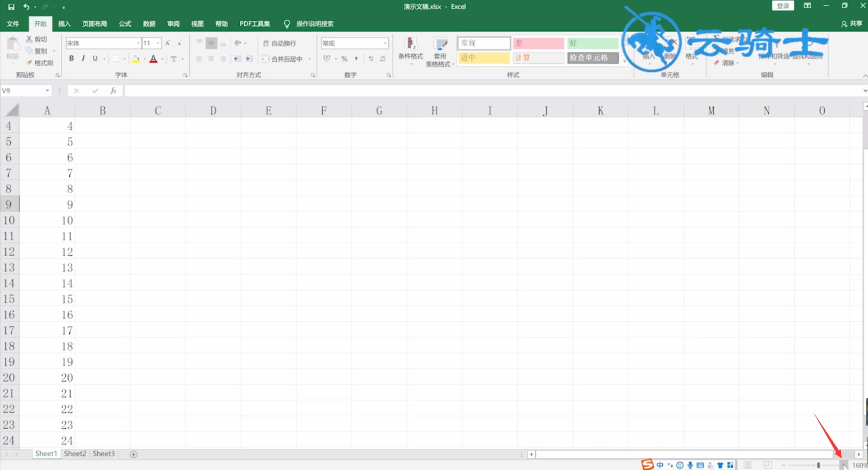The image size is (868, 470).
Task: Open the File (文件) tab
Action: (13, 24)
